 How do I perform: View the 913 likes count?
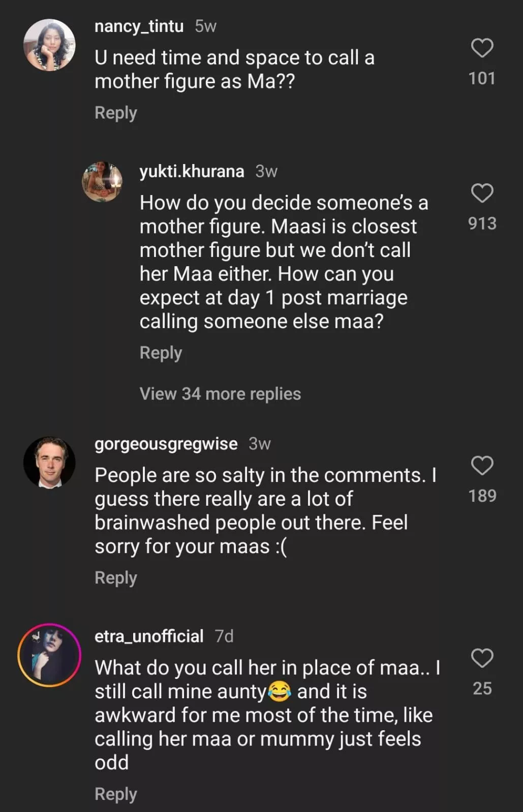482,223
